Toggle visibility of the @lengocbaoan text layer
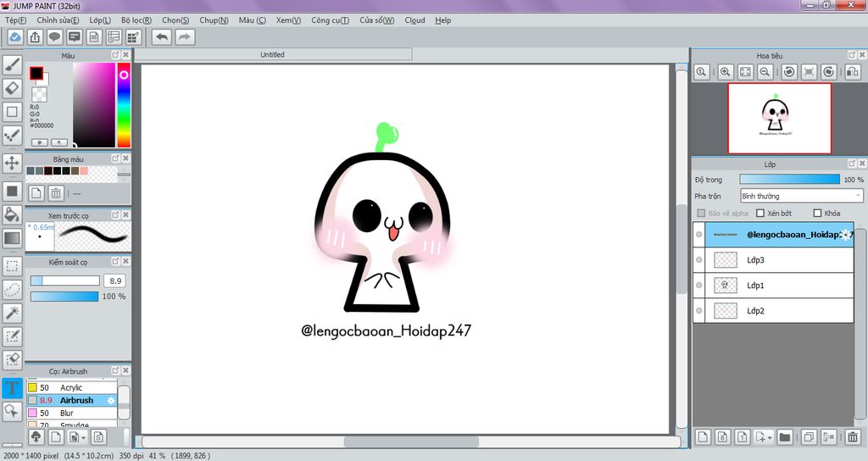868x461 pixels. tap(699, 235)
